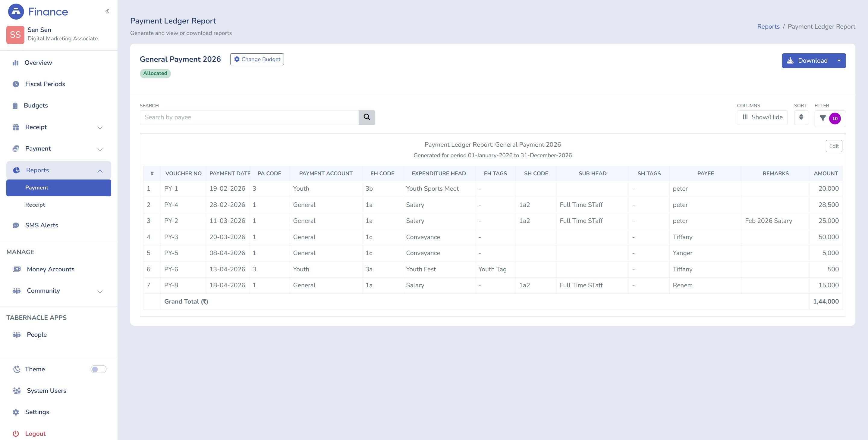This screenshot has height=440, width=868.
Task: Expand the Payment menu chevron
Action: (100, 149)
